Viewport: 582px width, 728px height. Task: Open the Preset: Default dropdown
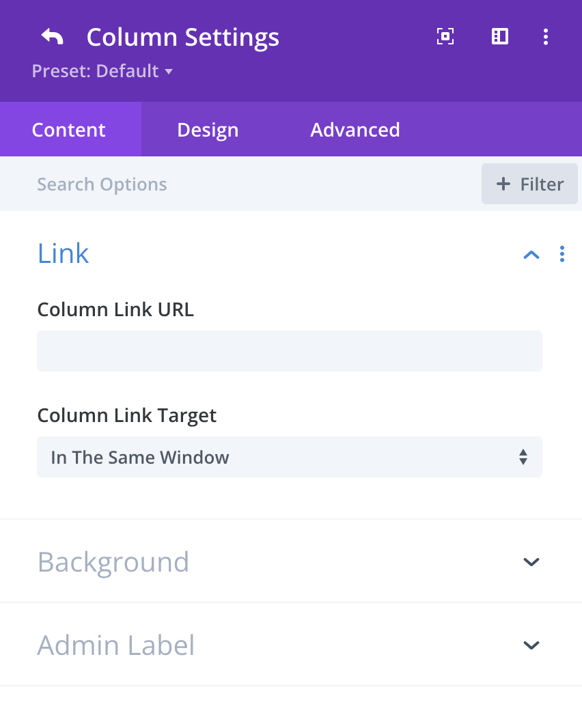[102, 71]
